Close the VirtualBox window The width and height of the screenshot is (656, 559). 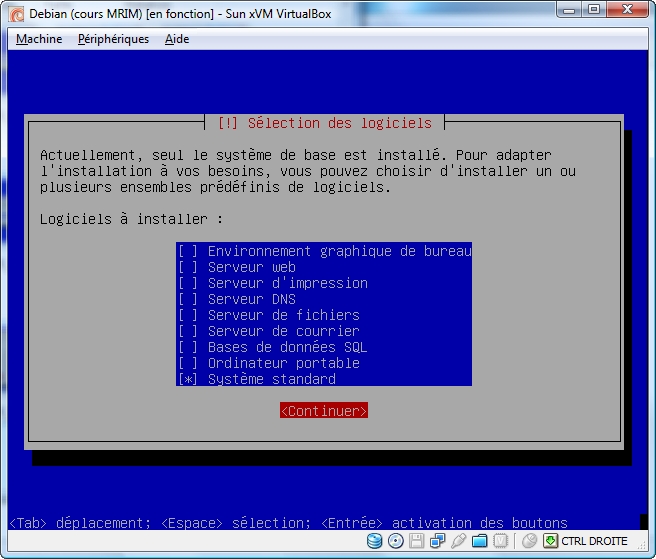627,10
